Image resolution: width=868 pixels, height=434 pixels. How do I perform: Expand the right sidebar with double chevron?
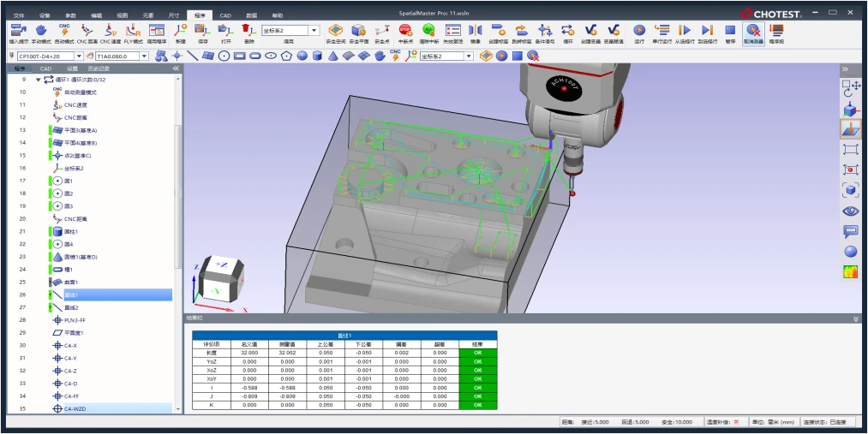(x=846, y=69)
